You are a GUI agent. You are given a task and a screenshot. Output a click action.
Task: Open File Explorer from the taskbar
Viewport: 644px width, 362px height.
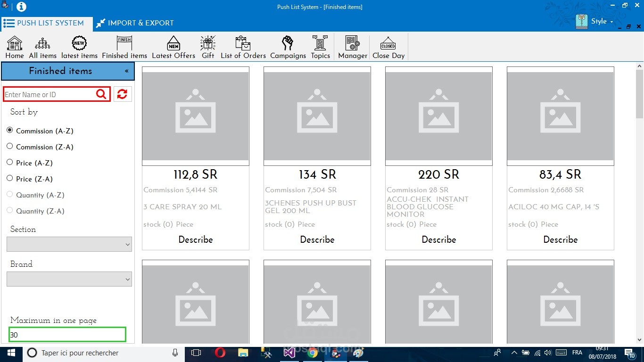click(243, 353)
